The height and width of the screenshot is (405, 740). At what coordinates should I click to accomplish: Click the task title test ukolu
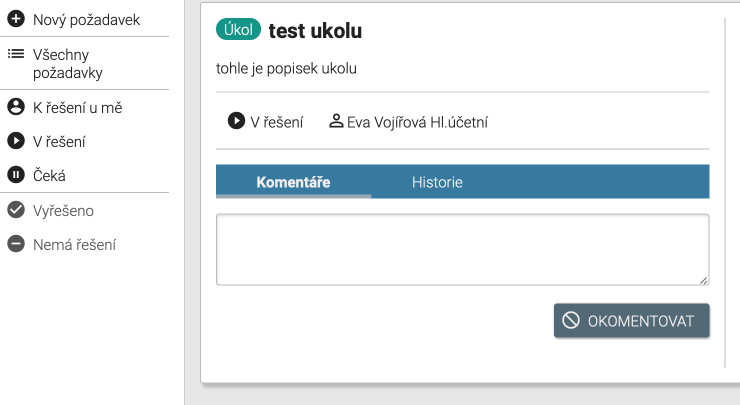coord(315,31)
